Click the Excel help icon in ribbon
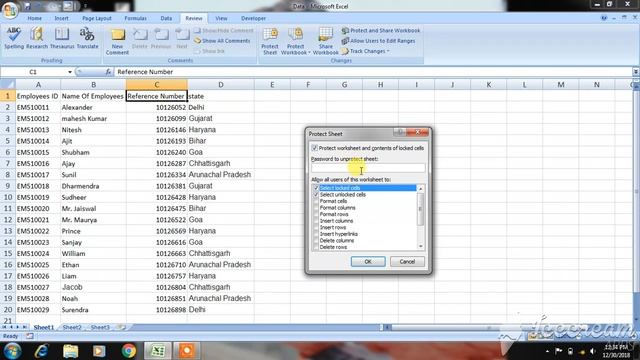This screenshot has height=360, width=640. click(x=604, y=18)
